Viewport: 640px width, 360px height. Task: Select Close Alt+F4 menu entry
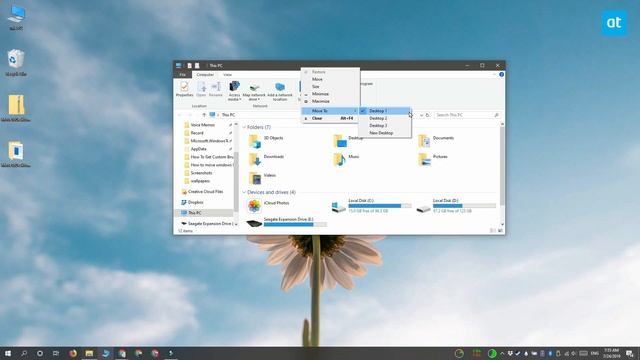[330, 118]
